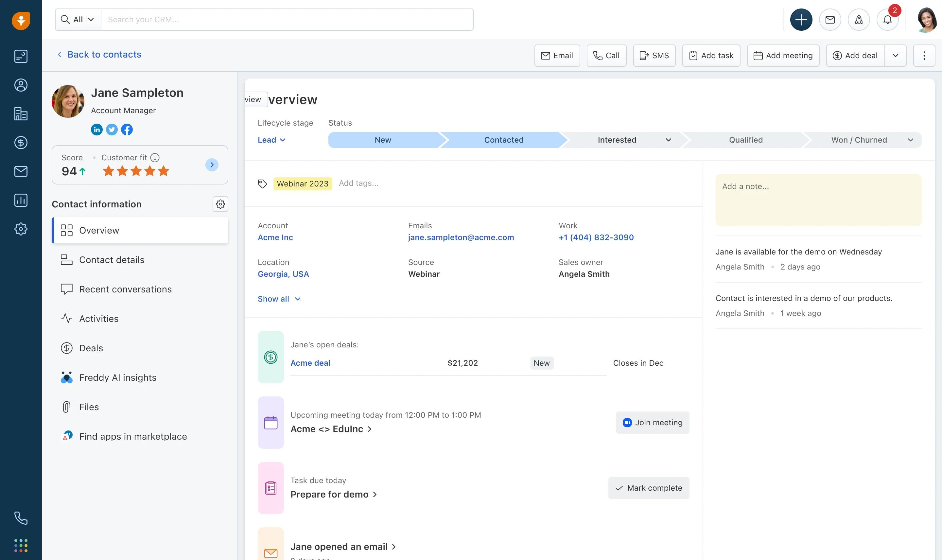Open the Lead lifecycle stage dropdown
This screenshot has width=942, height=560.
[x=271, y=140]
